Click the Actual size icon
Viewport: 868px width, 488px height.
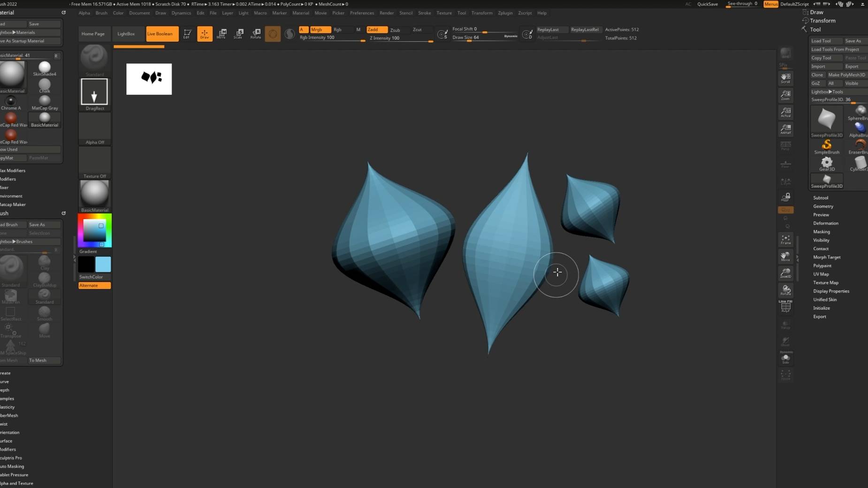click(785, 112)
